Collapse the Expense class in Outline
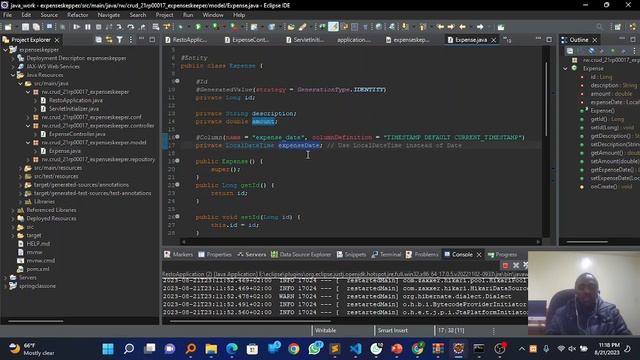Image resolution: width=640 pixels, height=360 pixels. coord(566,69)
